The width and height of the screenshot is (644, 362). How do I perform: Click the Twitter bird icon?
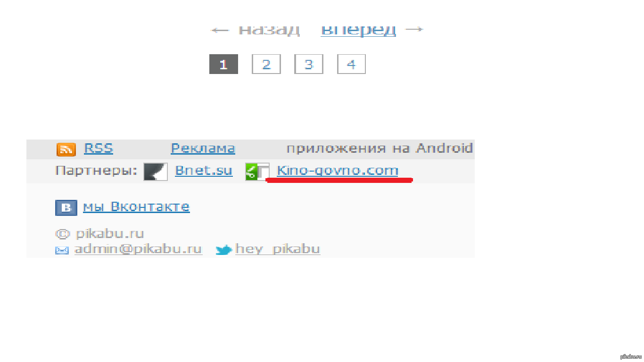(x=223, y=250)
